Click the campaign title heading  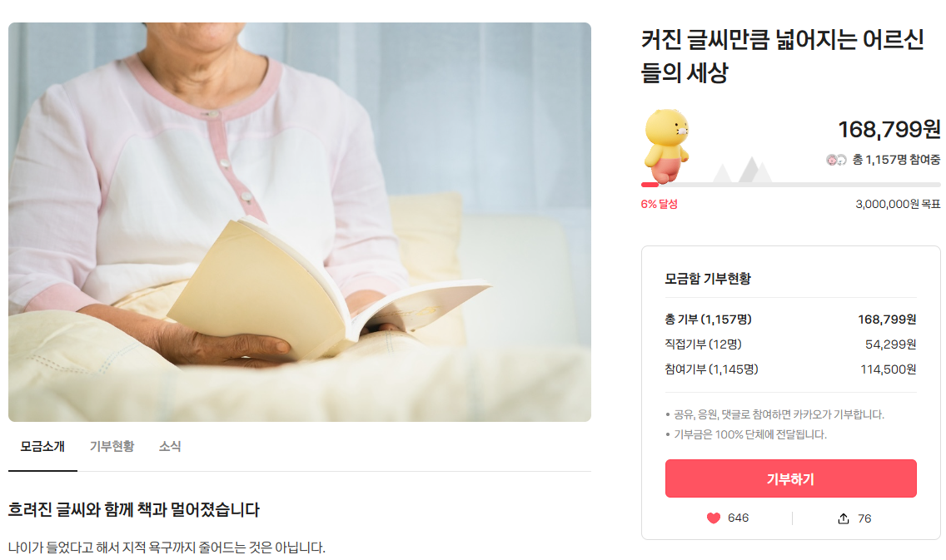783,56
